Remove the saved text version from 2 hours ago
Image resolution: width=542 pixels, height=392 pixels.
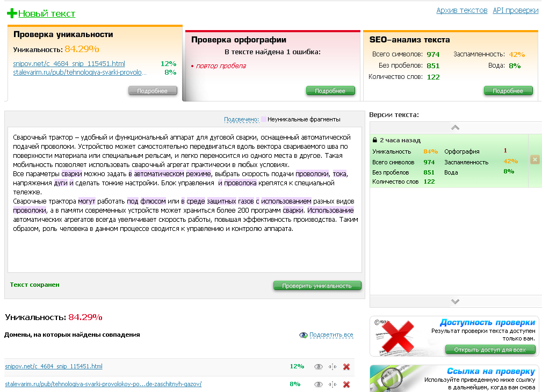point(534,159)
